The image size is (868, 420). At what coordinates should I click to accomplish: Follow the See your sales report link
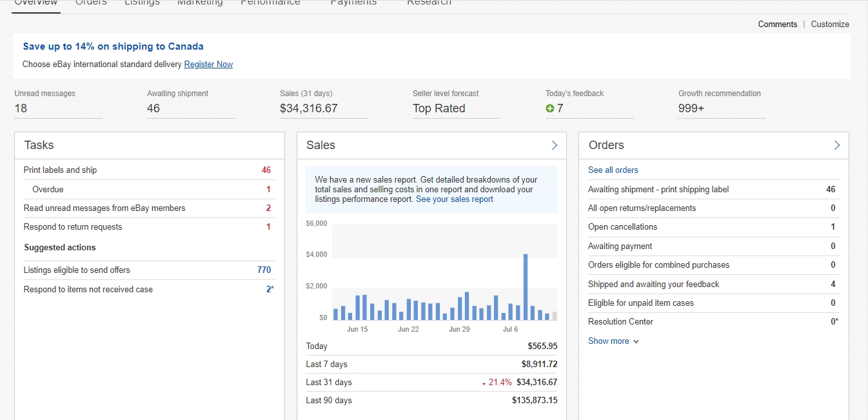454,199
